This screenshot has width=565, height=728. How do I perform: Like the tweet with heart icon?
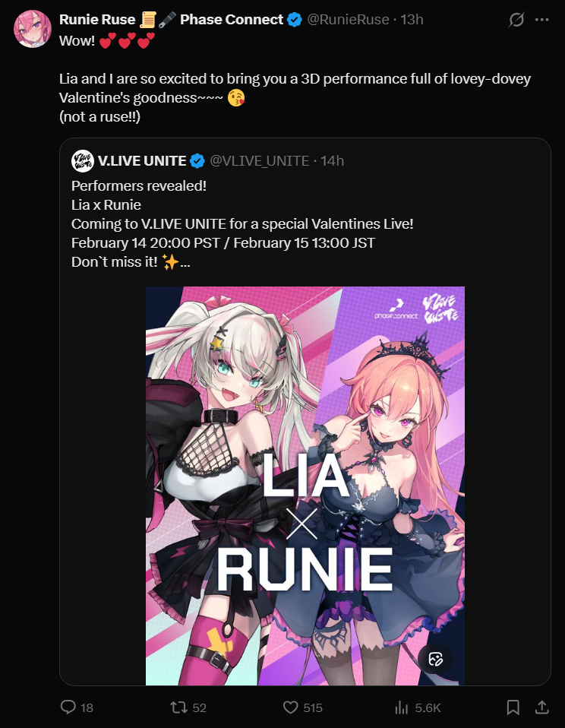coord(290,707)
